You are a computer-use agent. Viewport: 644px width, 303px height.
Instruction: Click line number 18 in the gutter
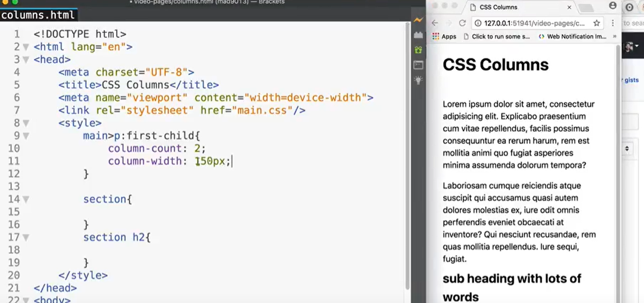13,249
